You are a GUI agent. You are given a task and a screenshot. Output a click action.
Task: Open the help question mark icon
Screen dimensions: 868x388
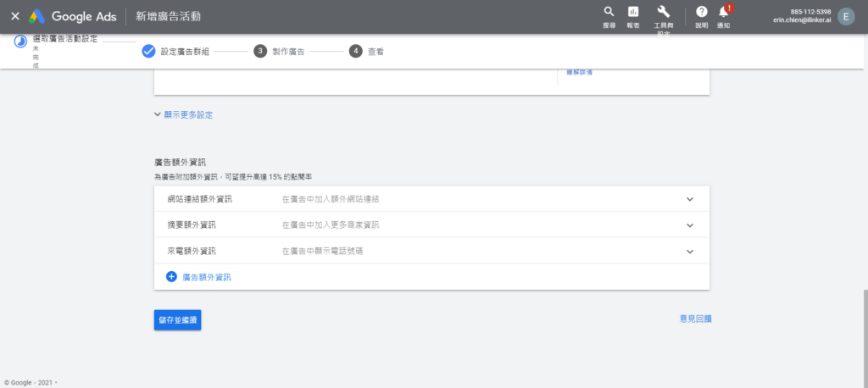pos(701,12)
